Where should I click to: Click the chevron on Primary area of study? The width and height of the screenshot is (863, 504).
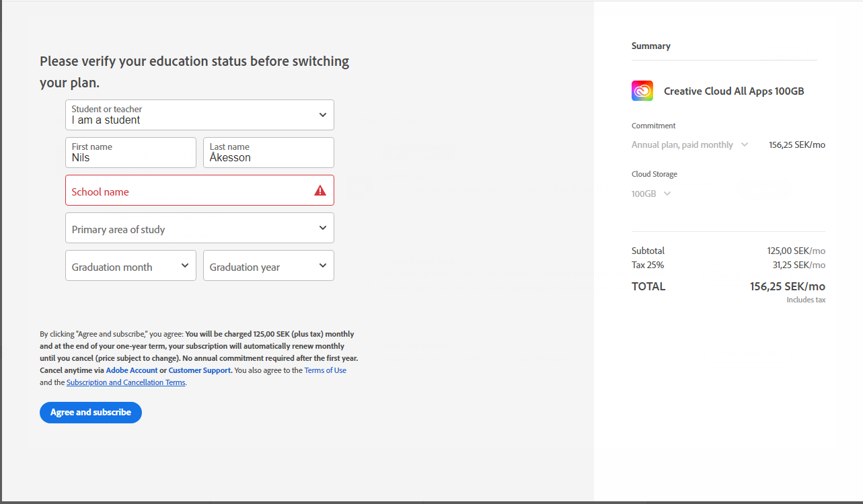click(x=322, y=228)
